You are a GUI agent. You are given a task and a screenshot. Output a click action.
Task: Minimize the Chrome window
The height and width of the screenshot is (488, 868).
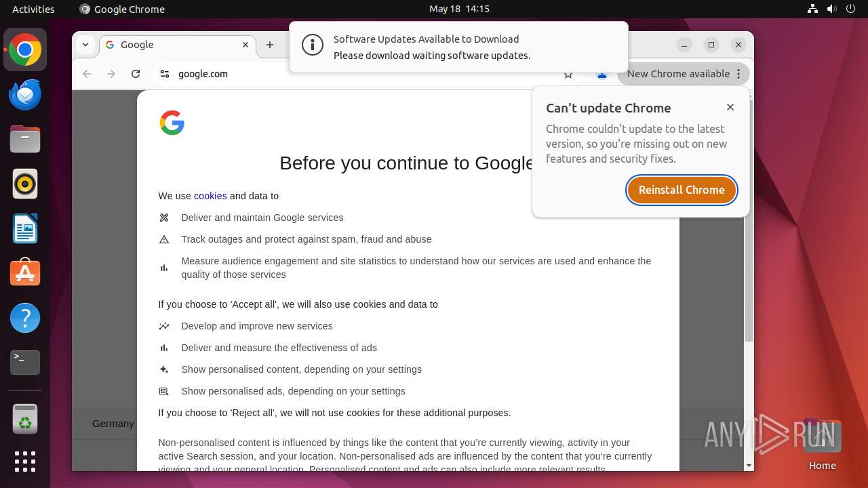click(x=684, y=45)
